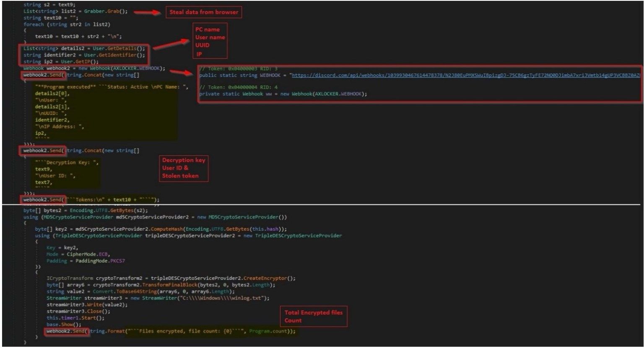
Task: Select the "Files encrypted, file count" Send line
Action: 171,331
